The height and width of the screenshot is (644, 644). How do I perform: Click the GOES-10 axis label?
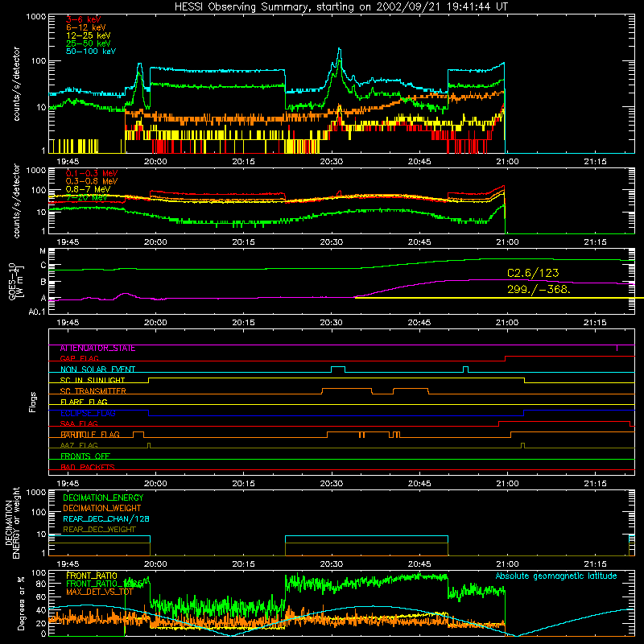[15, 281]
